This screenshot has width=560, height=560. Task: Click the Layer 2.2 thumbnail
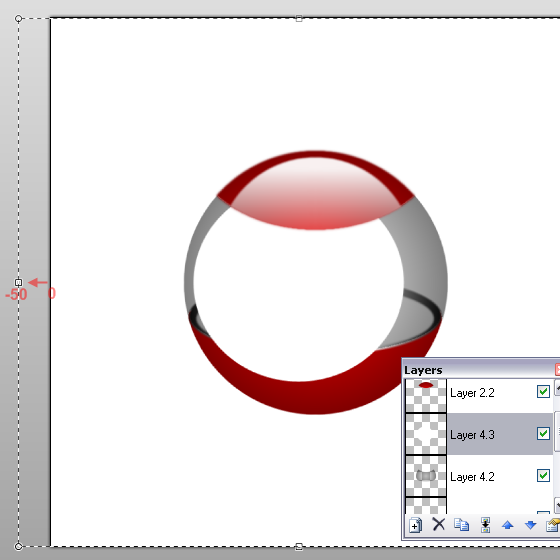click(426, 396)
